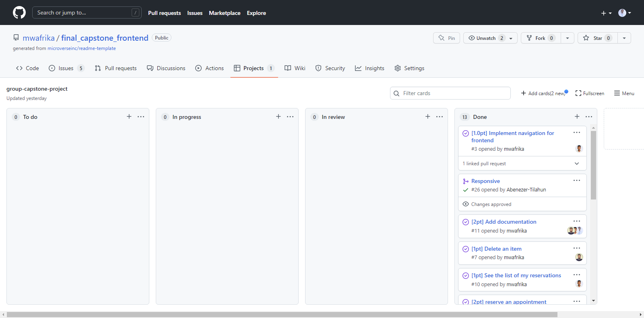Screen dimensions: 644x318
Task: Open the Security tab
Action: (330, 68)
